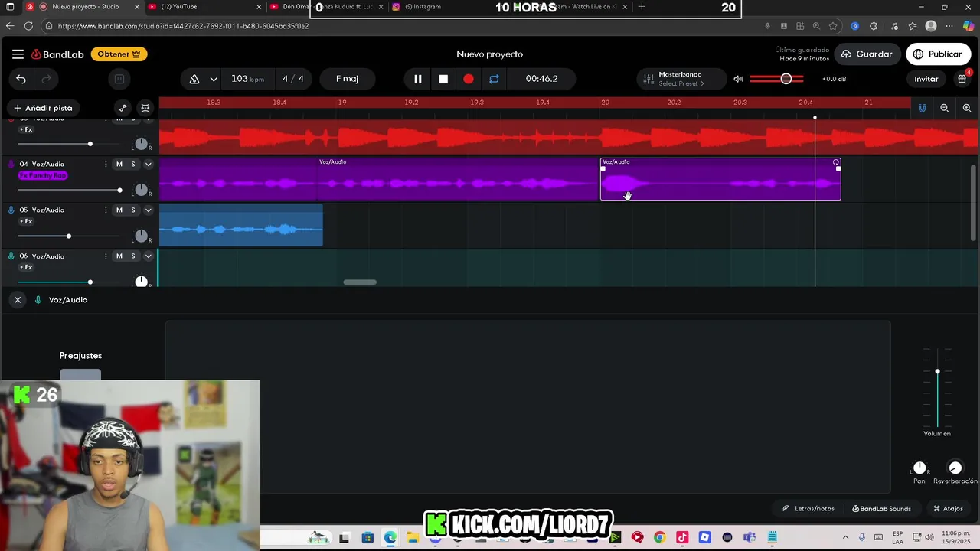This screenshot has width=980, height=551.
Task: Edit the 103 bpm tempo field
Action: (x=247, y=79)
